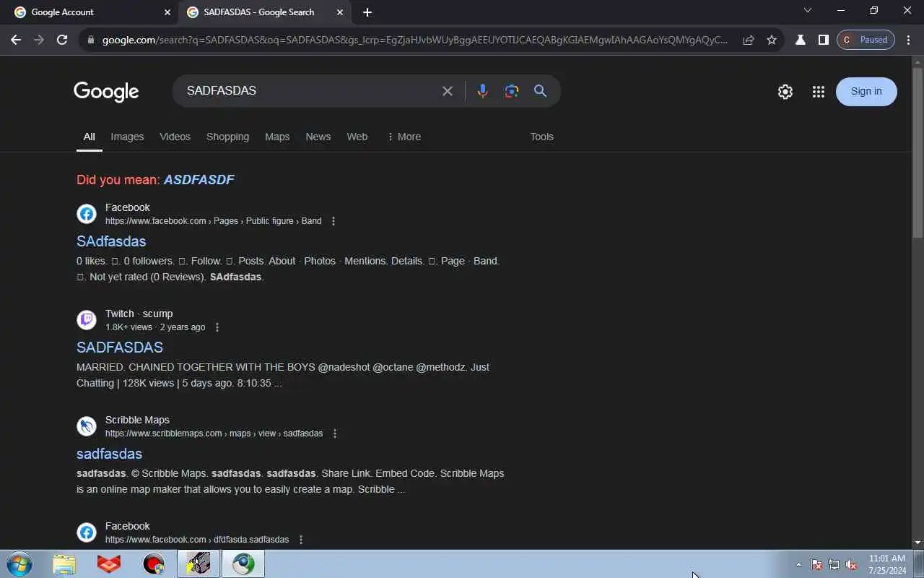The image size is (924, 578).
Task: Open File Explorer from taskbar
Action: click(64, 564)
